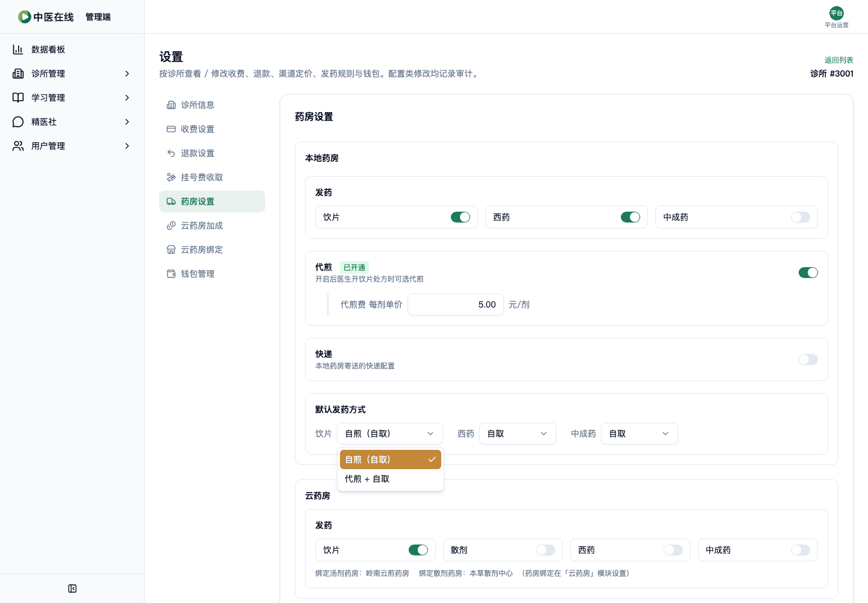Click the 平台 avatar icon
868x603 pixels.
pos(837,13)
